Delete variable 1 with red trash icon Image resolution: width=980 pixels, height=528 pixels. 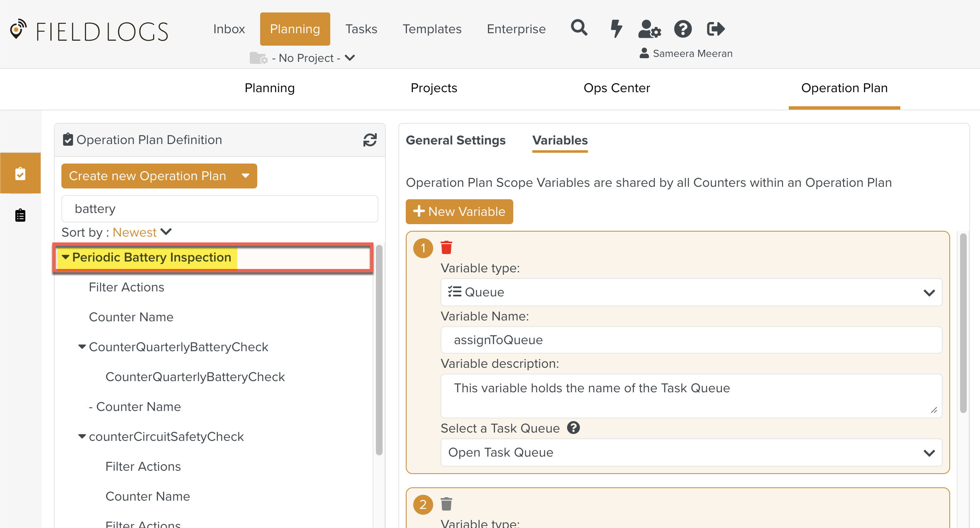tap(446, 247)
